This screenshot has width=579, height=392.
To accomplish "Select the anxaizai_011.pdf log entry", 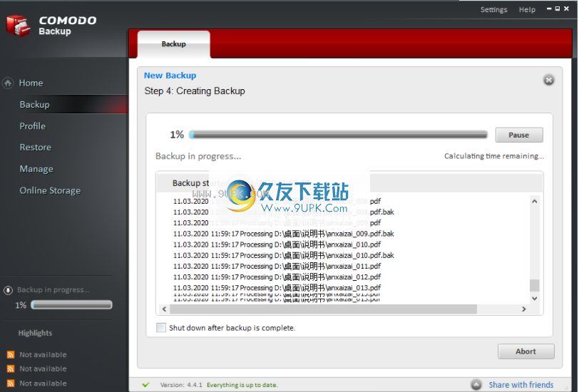I will [277, 266].
